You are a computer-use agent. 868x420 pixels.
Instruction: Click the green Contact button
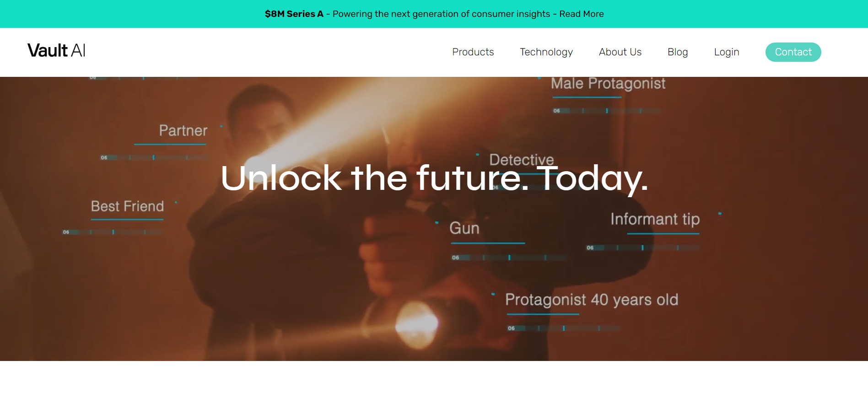(x=793, y=52)
